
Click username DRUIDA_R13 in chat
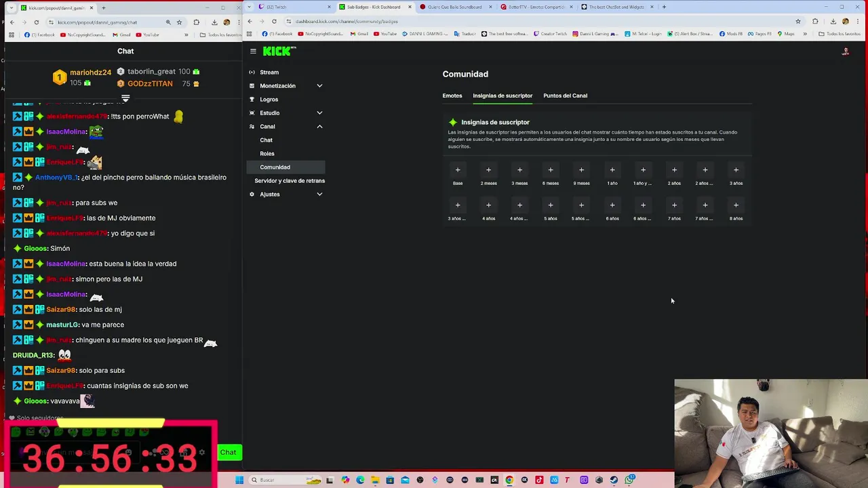[33, 355]
